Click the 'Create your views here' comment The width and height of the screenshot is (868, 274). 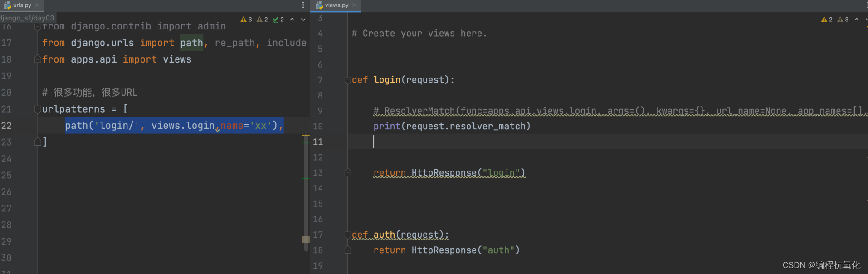pyautogui.click(x=419, y=34)
